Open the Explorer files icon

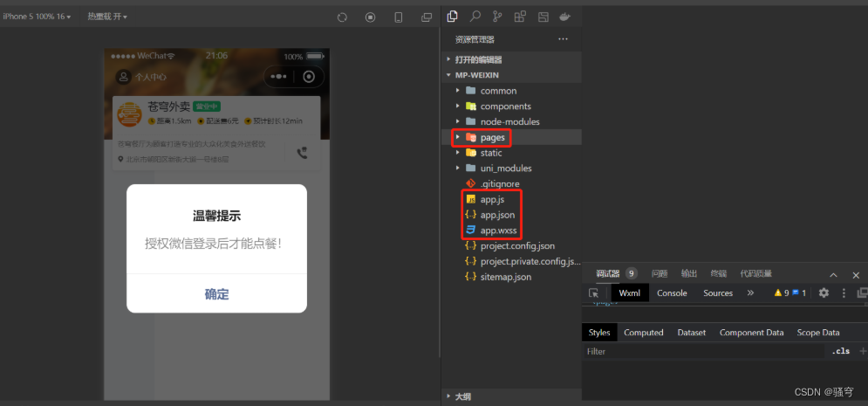[x=452, y=17]
